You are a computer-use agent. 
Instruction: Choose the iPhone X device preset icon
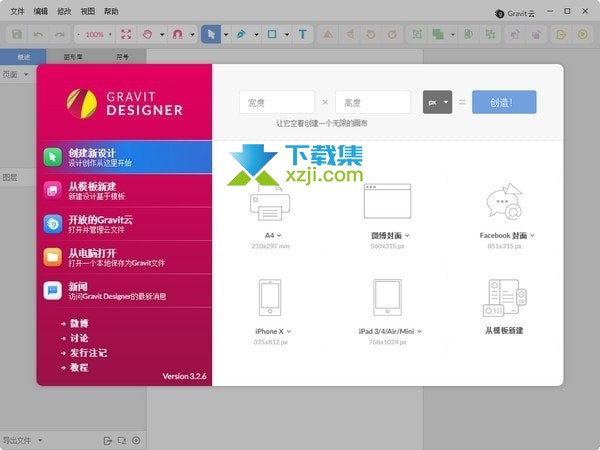[x=270, y=297]
